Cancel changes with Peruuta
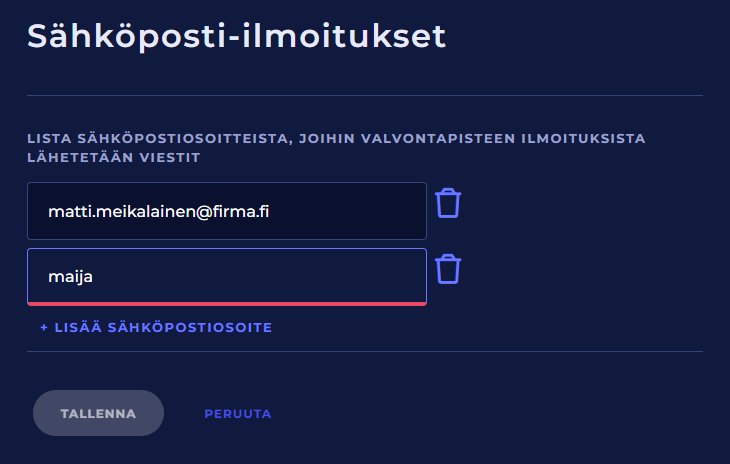This screenshot has width=730, height=464. pyautogui.click(x=238, y=413)
